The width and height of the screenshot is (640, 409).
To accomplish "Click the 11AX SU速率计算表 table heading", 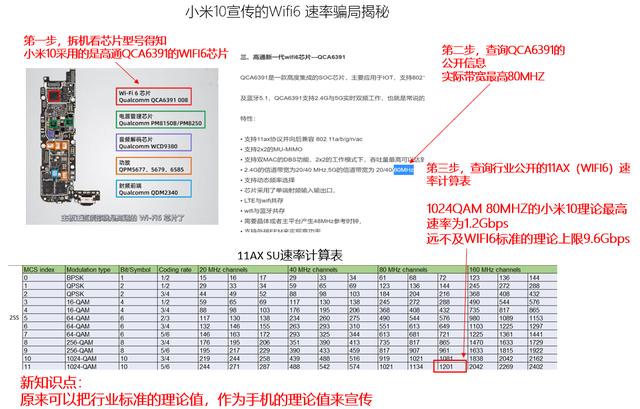I will tap(290, 256).
